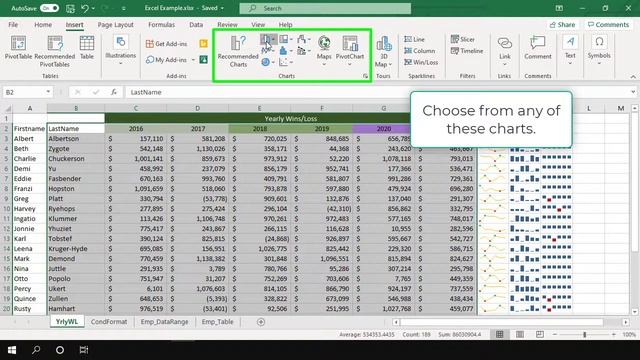Select cell containing Albertson
This screenshot has height=360, width=640.
(76, 139)
